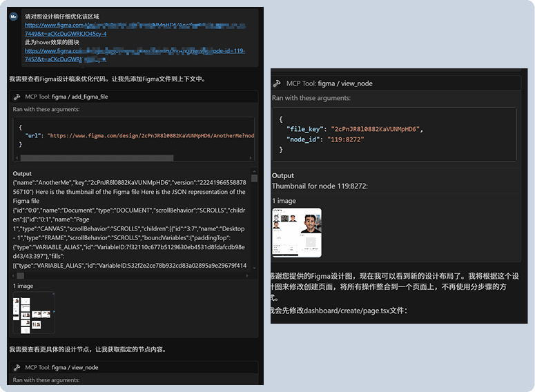Screen dimensions: 535x392
Task: Click right arrow of url arguments scrollbar
Action: point(251,158)
